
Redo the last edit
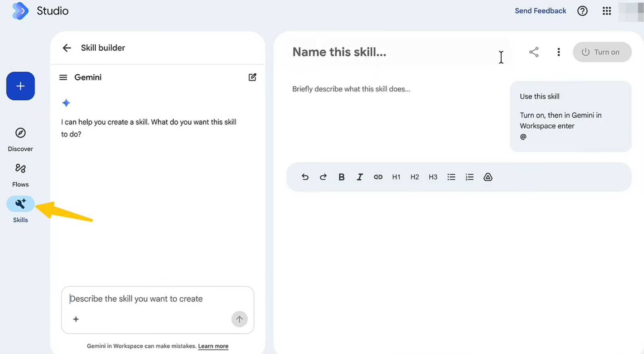(323, 177)
